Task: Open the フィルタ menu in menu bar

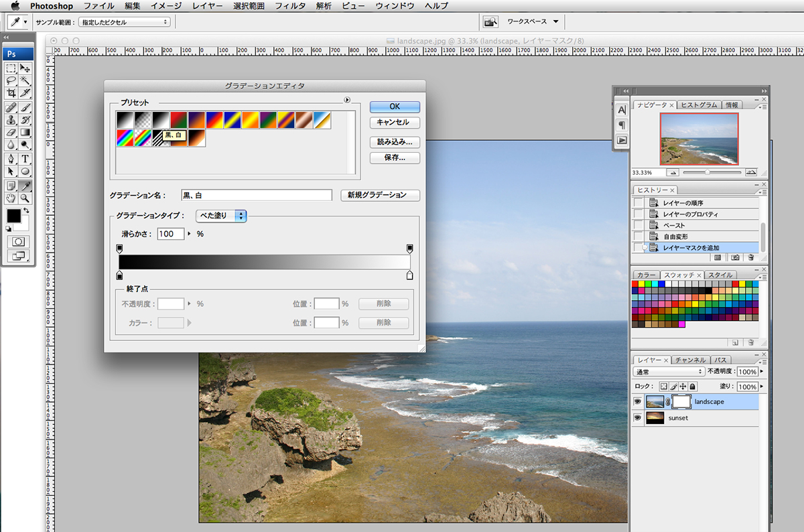Action: coord(290,6)
